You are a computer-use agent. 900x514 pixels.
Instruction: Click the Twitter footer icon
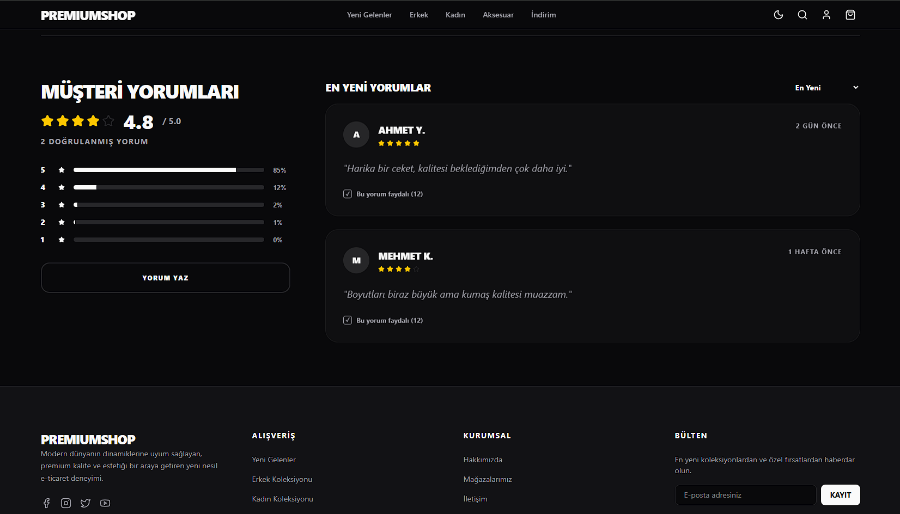85,503
